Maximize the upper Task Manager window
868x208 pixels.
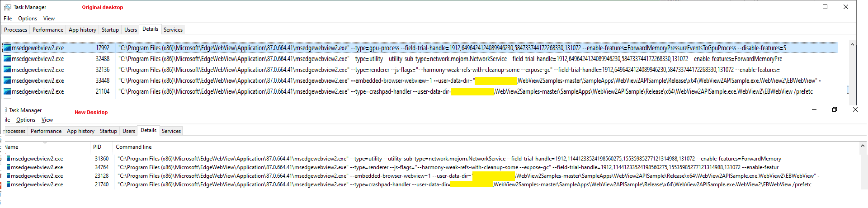[825, 7]
